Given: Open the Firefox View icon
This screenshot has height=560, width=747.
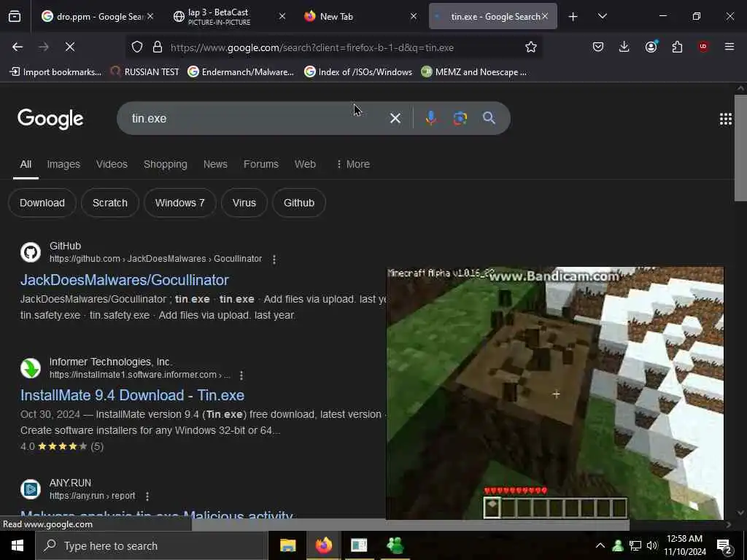Looking at the screenshot, I should 15,16.
